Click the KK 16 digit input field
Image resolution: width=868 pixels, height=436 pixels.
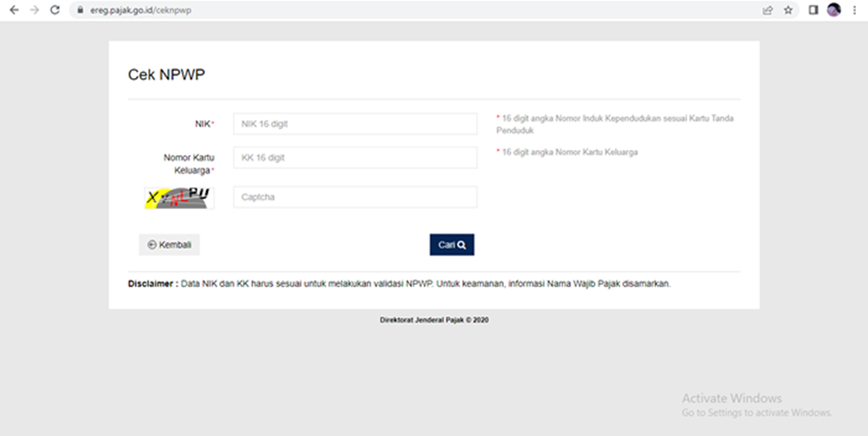click(x=355, y=158)
